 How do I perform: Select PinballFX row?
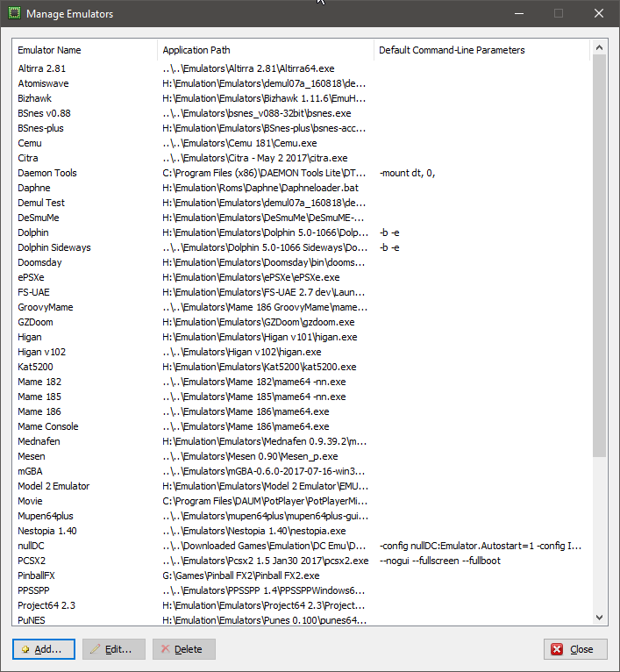click(302, 575)
